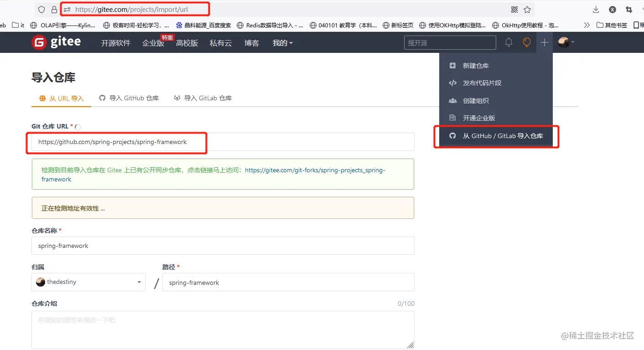Open the 晶科能源_百度搜索 bookmark
Viewport: 644px width, 350px height.
(203, 25)
